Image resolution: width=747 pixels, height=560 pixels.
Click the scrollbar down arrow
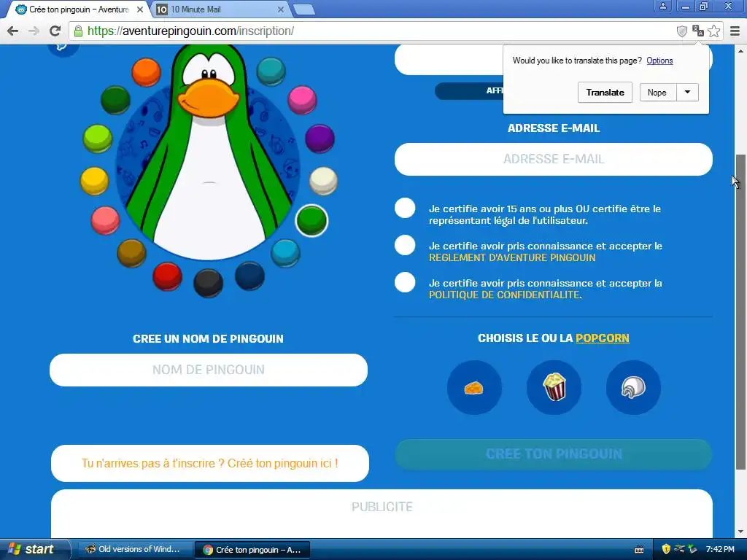coord(741,532)
